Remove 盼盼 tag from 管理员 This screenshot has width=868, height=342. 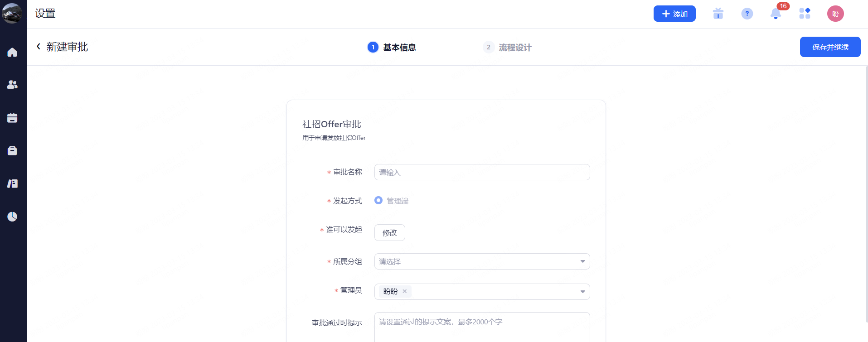pos(405,291)
